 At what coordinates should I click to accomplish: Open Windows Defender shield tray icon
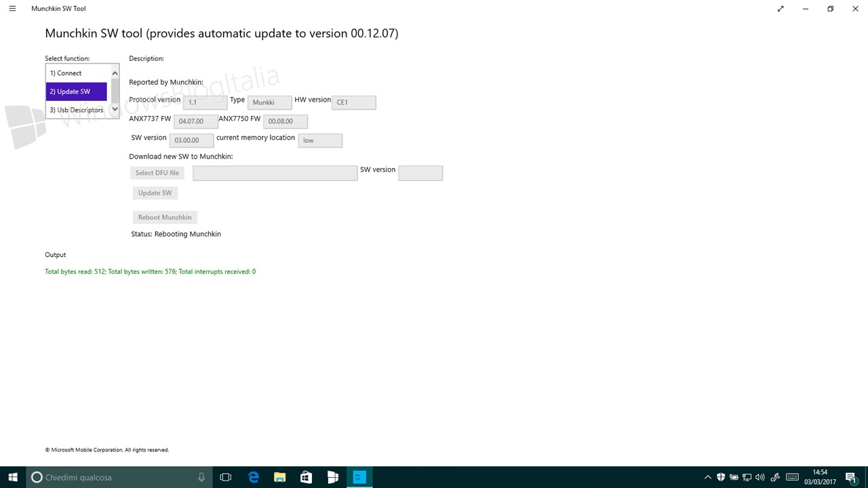pyautogui.click(x=721, y=477)
